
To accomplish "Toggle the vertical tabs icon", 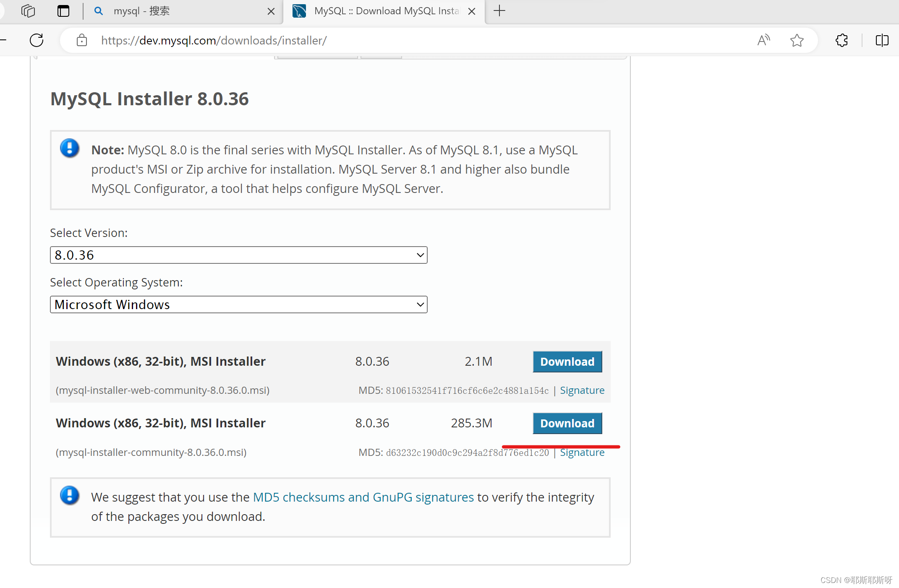I will 63,11.
